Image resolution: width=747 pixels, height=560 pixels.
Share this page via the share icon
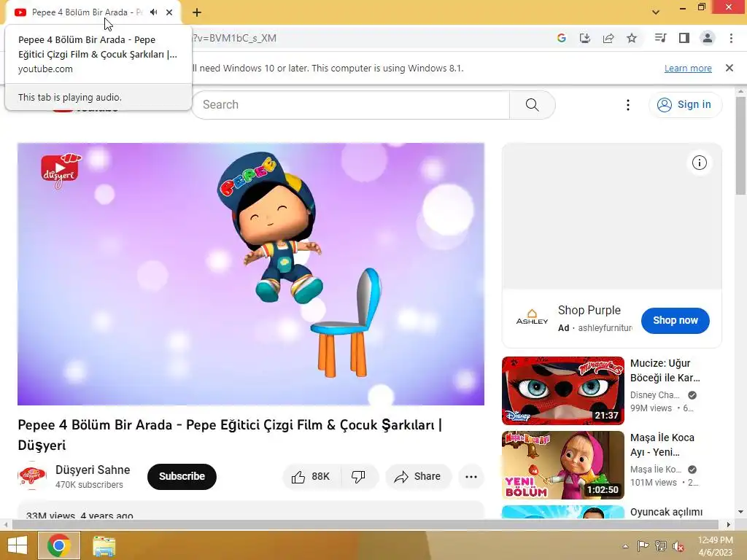tap(608, 38)
